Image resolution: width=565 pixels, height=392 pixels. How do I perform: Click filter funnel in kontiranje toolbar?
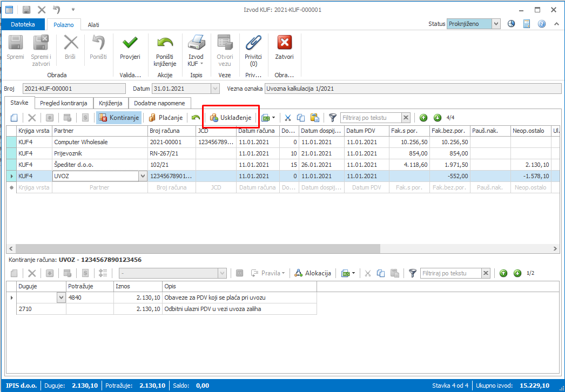pyautogui.click(x=413, y=273)
